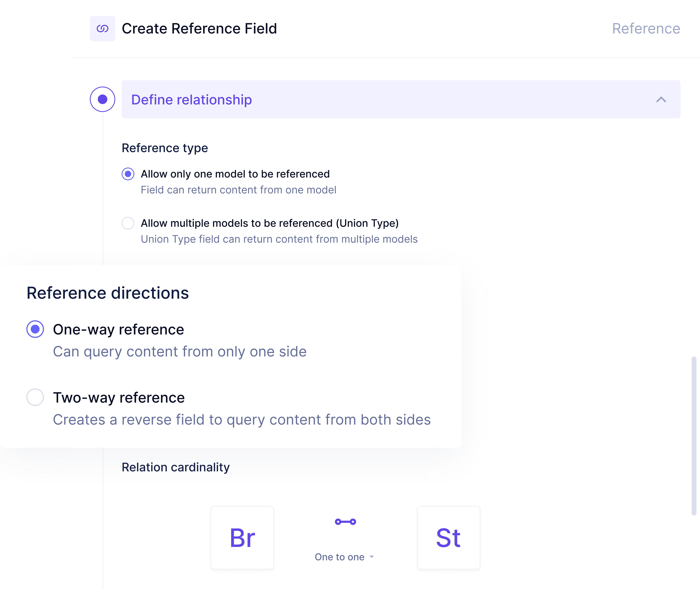Open the One to one cardinality dropdown
The height and width of the screenshot is (590, 700).
(x=344, y=557)
